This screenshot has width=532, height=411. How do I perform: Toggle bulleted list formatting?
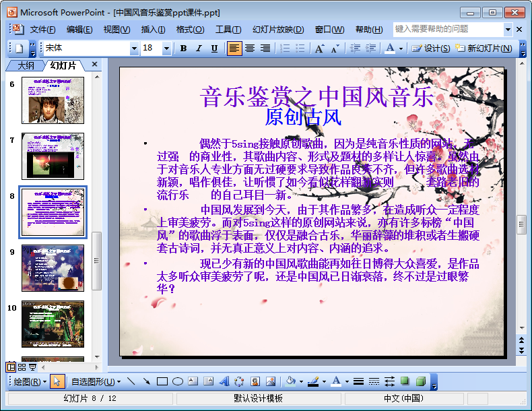pyautogui.click(x=300, y=49)
